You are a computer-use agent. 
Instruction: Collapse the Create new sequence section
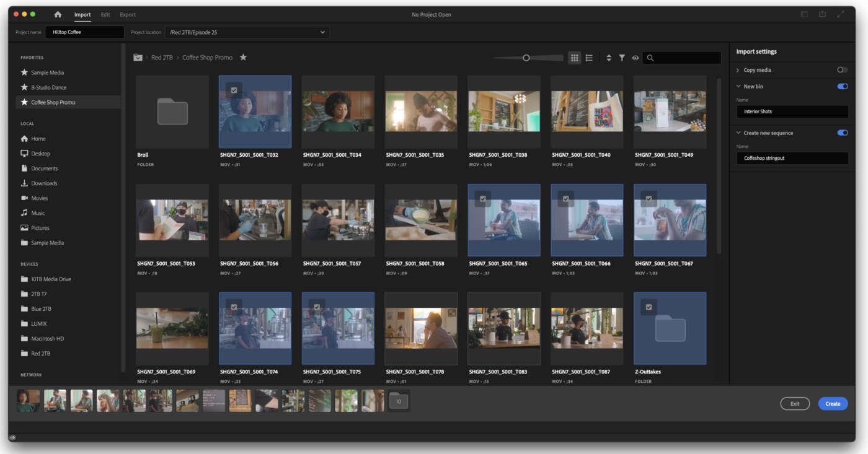tap(738, 133)
